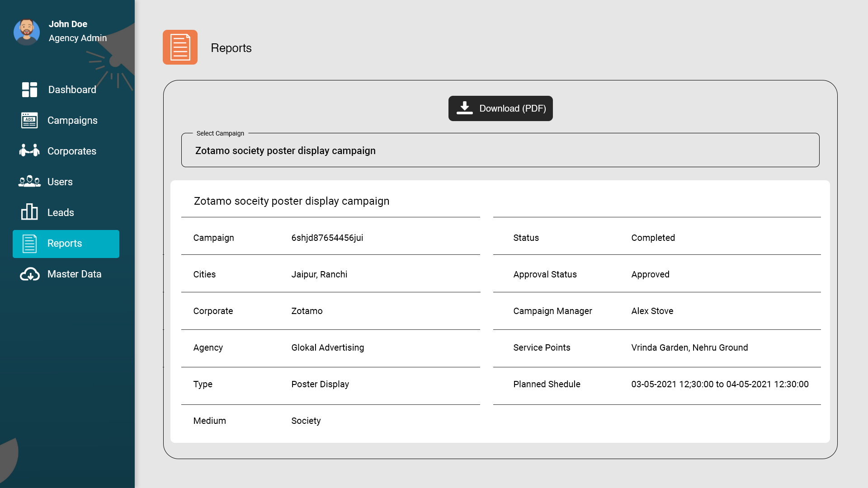Navigate to the Corporates section
This screenshot has height=488, width=868.
72,151
